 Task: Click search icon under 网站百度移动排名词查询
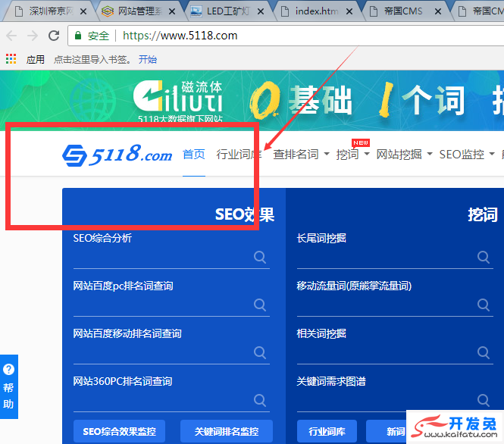260,352
